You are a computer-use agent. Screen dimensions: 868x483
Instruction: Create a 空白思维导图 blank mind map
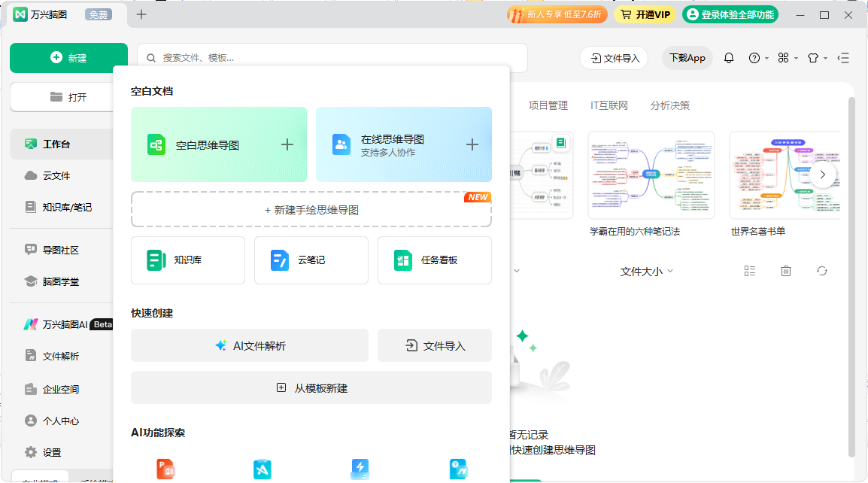coord(219,144)
